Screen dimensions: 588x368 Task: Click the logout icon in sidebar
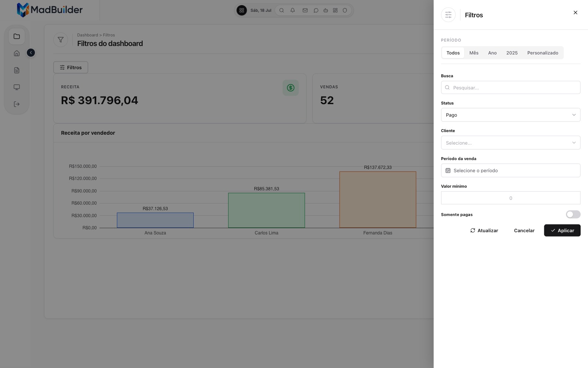tap(17, 104)
